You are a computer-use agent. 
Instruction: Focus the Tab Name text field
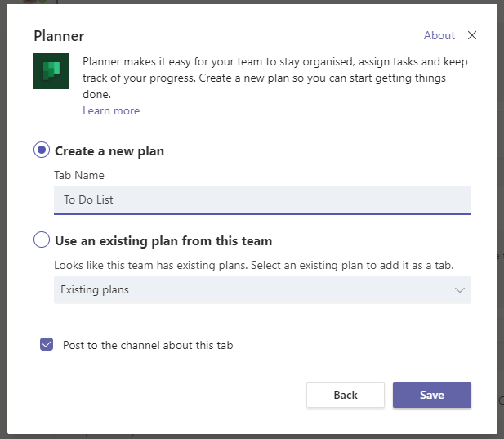(x=262, y=200)
